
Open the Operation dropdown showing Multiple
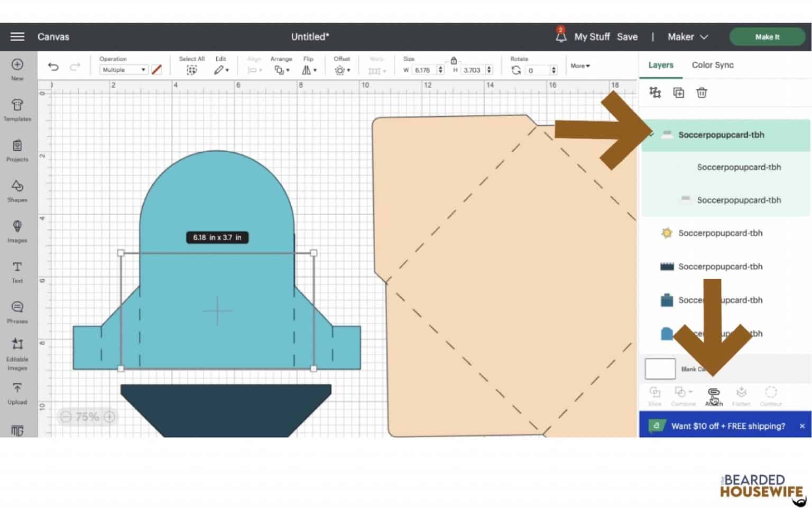click(x=124, y=70)
